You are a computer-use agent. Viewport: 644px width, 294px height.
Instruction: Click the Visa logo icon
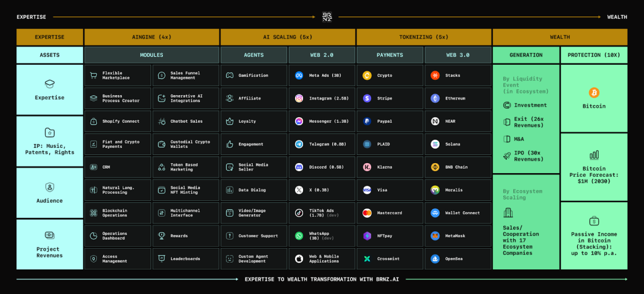367,190
